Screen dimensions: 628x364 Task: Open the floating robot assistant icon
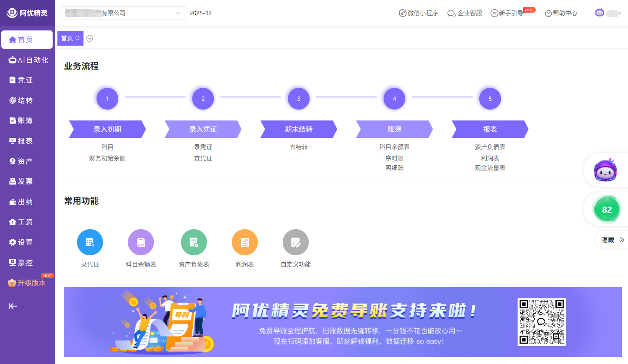605,170
